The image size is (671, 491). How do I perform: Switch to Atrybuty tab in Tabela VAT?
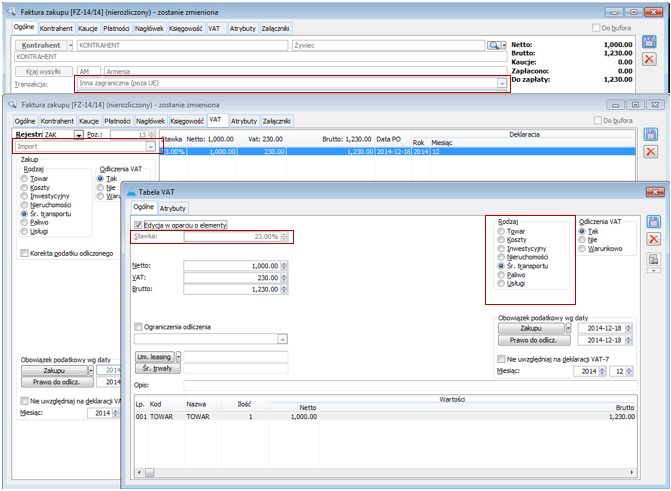[172, 208]
